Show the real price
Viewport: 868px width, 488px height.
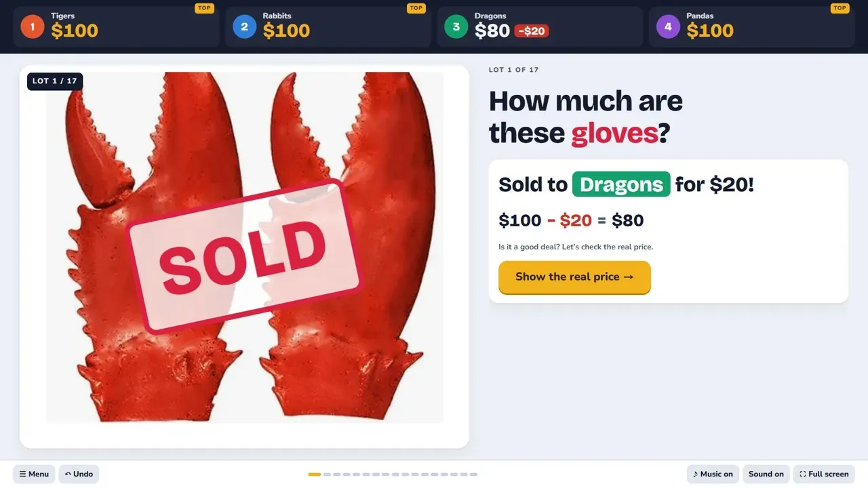click(574, 277)
